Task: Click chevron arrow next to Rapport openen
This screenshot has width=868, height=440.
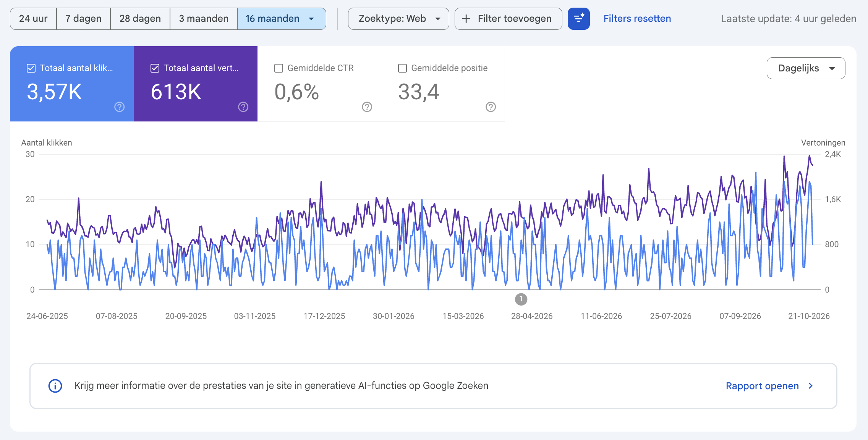Action: click(x=811, y=386)
